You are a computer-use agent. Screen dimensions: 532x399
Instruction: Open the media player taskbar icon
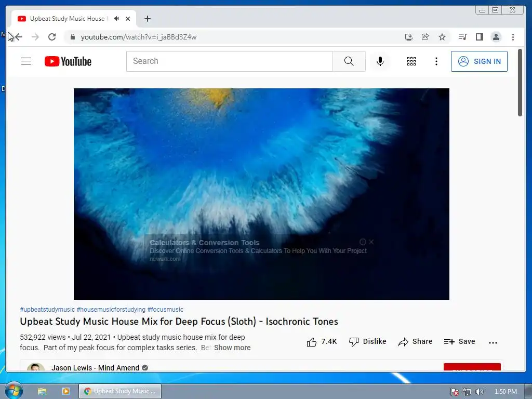[65, 391]
